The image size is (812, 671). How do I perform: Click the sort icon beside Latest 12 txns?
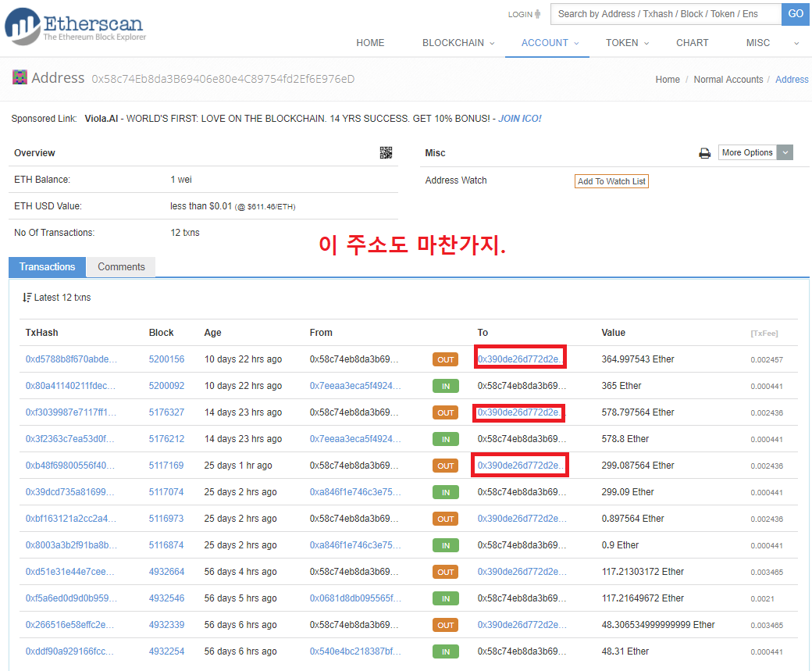27,298
